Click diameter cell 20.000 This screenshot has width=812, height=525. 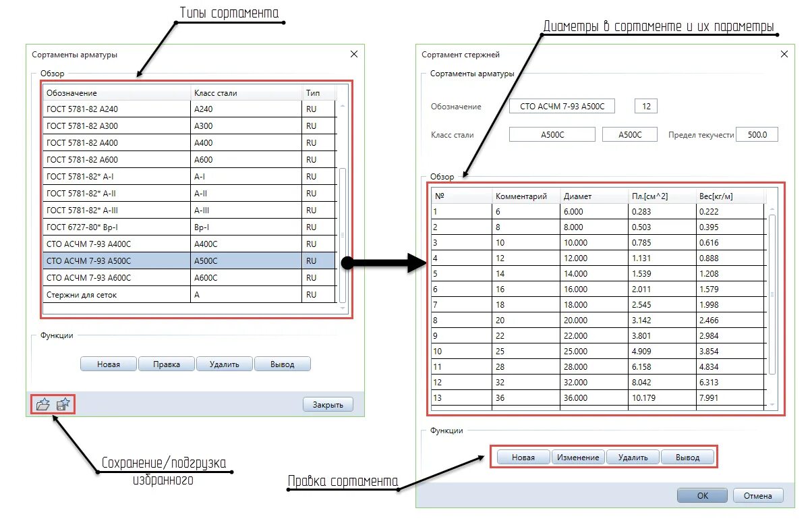[593, 321]
